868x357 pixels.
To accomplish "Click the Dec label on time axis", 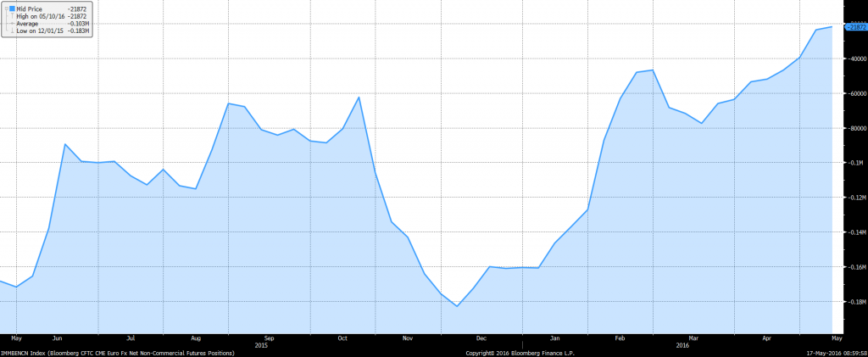I will click(481, 337).
